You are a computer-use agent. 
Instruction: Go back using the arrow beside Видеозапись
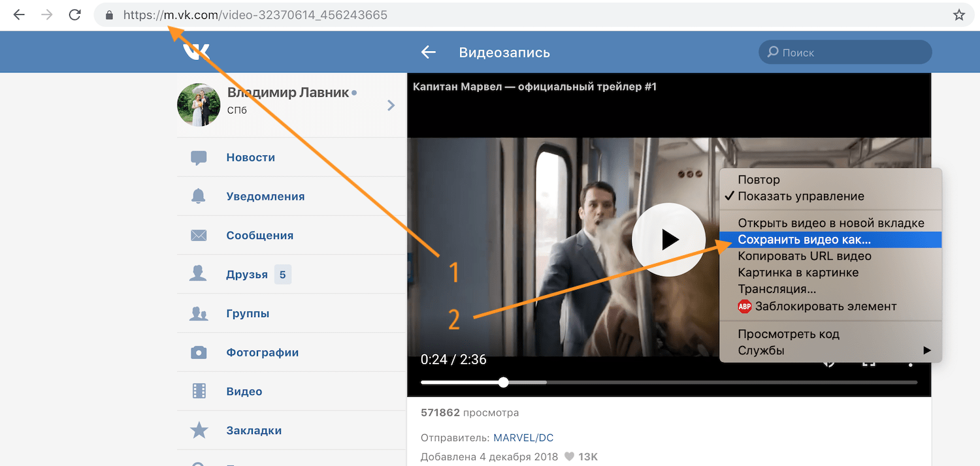click(x=429, y=52)
